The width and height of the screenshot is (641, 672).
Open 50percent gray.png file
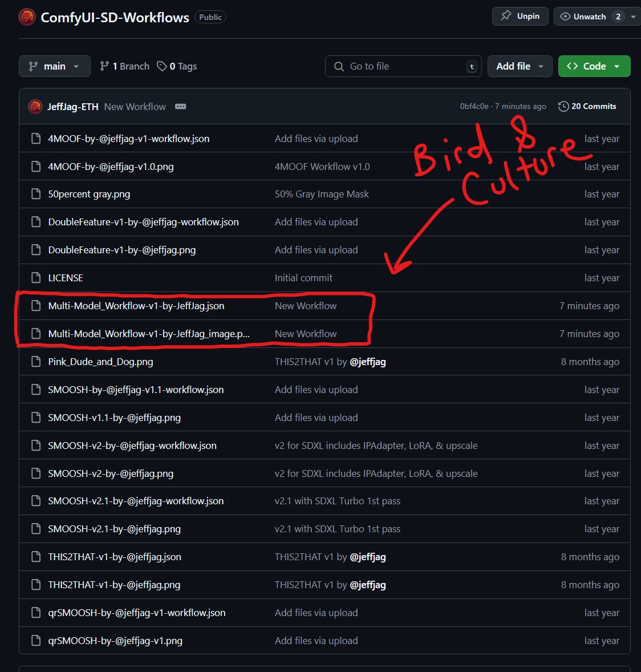point(89,194)
